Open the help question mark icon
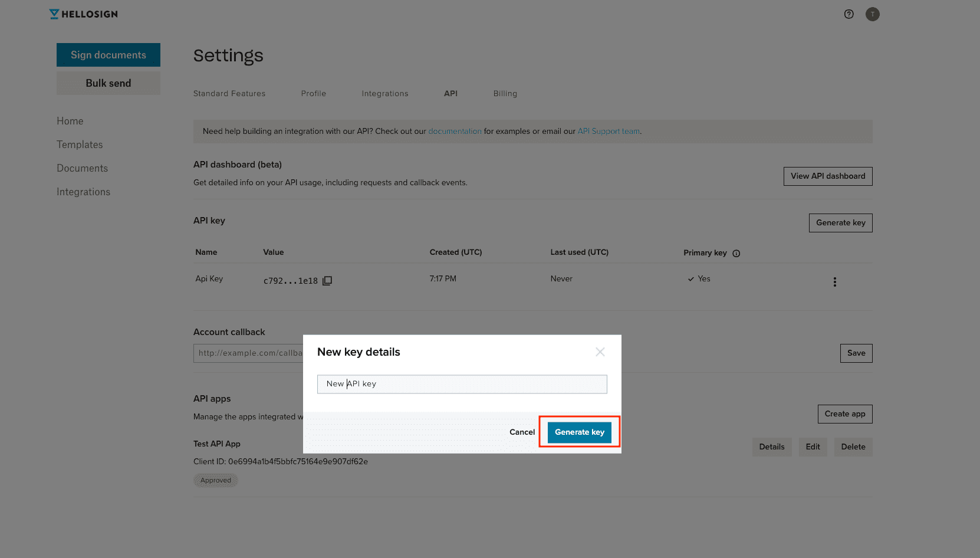Image resolution: width=980 pixels, height=558 pixels. tap(849, 14)
